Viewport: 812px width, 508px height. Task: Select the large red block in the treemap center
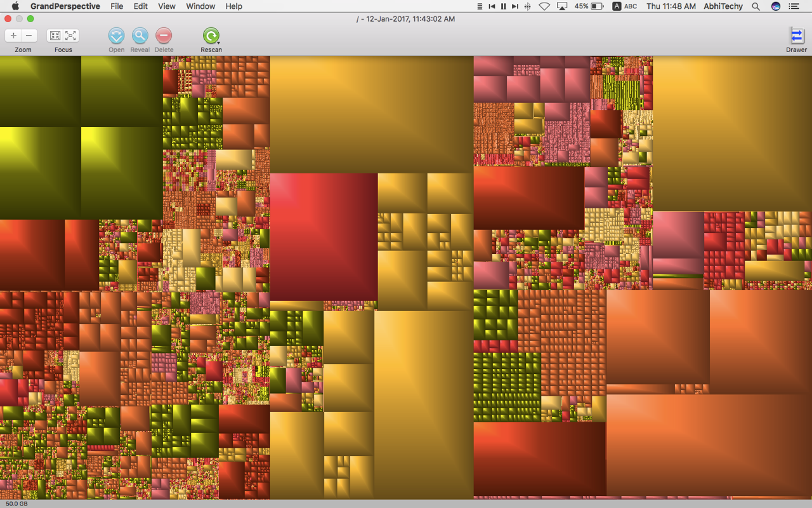pos(324,236)
